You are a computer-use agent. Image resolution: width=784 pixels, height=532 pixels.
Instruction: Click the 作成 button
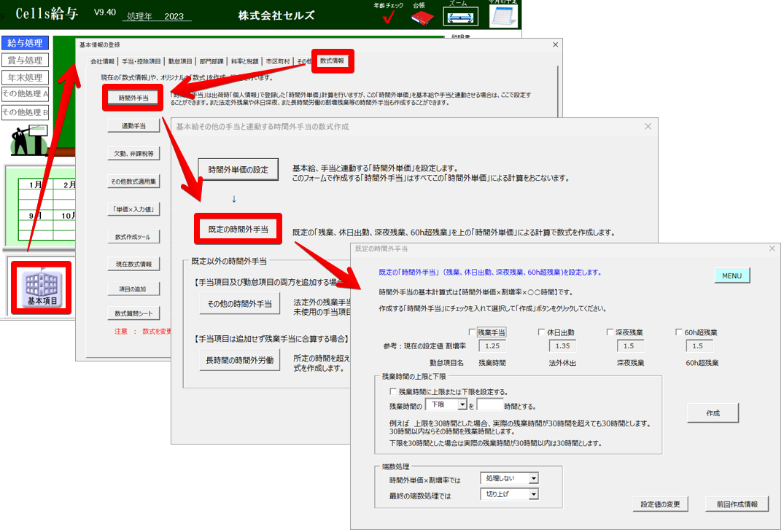(713, 413)
